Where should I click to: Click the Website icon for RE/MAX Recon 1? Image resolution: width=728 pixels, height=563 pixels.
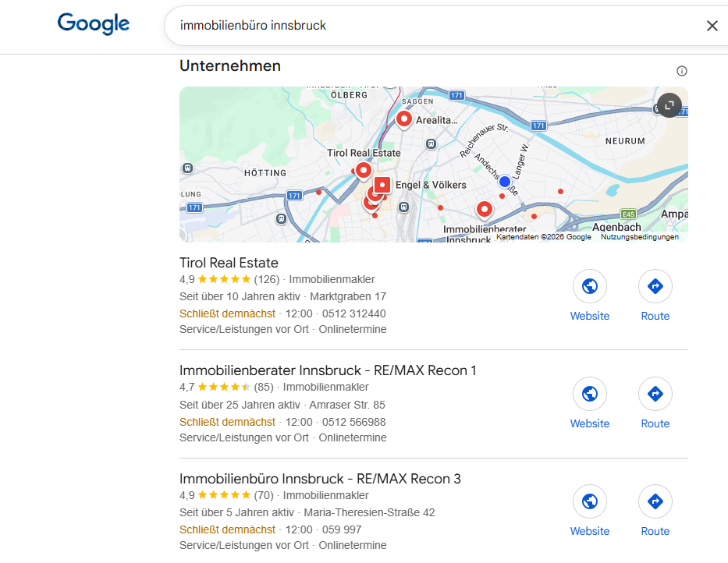point(589,394)
